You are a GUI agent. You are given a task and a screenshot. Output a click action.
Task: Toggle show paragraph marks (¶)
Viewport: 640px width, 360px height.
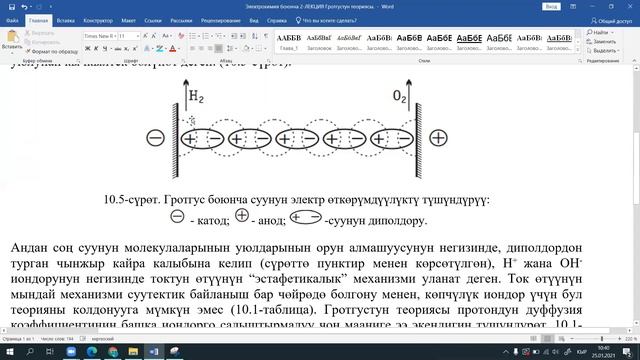[266, 36]
